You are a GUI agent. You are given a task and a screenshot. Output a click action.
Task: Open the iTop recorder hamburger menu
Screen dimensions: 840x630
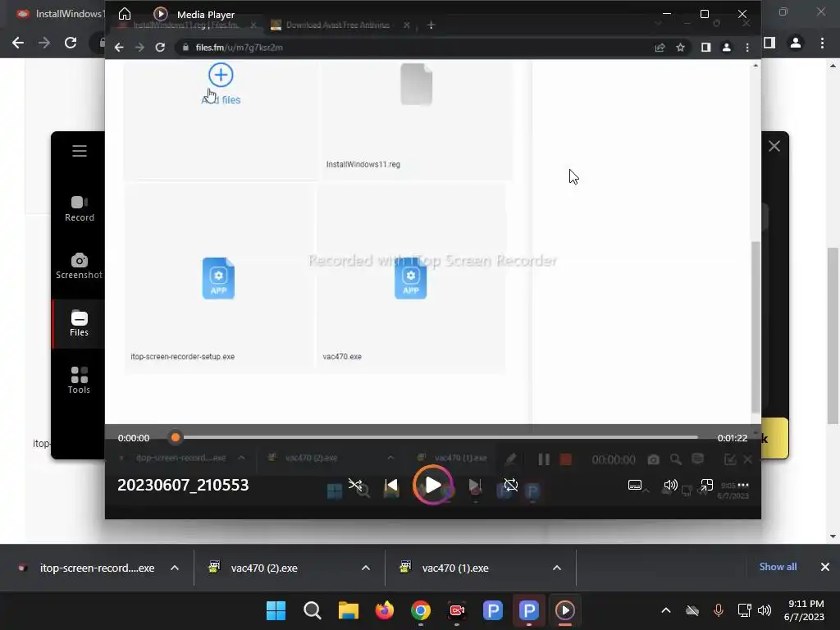[x=80, y=151]
